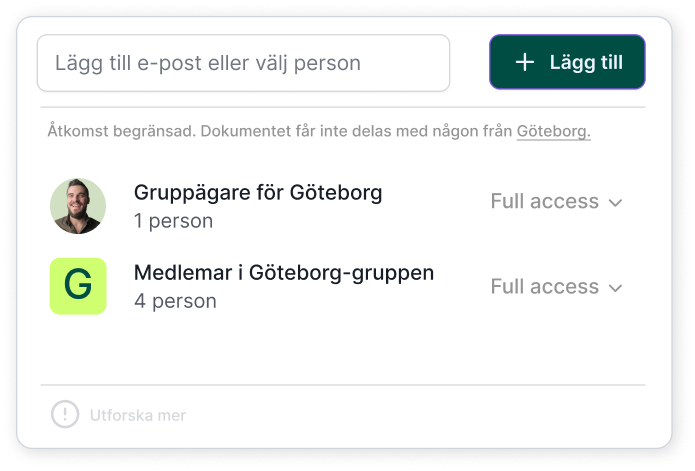Image resolution: width=695 pixels, height=471 pixels.
Task: Open the Utforska mer link
Action: 138,415
